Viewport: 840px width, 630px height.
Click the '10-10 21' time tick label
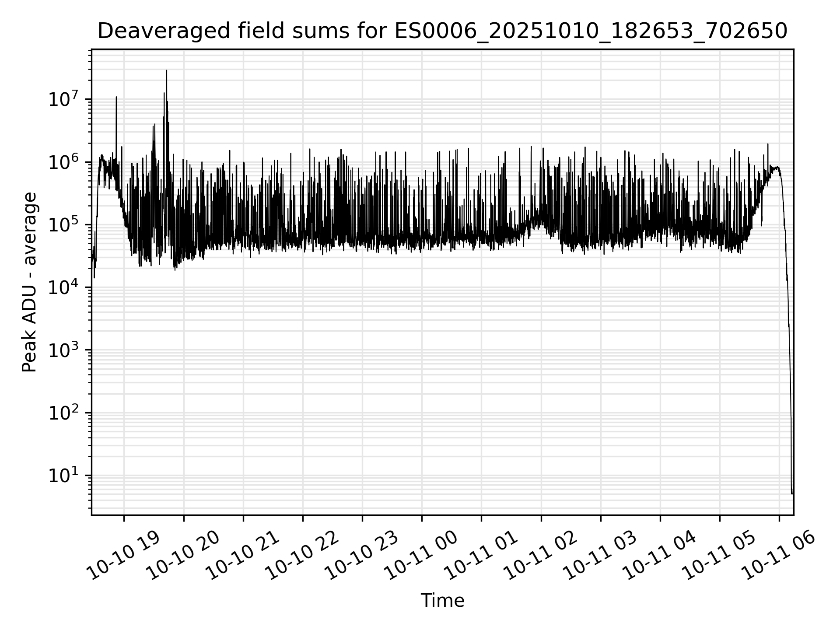[243, 555]
